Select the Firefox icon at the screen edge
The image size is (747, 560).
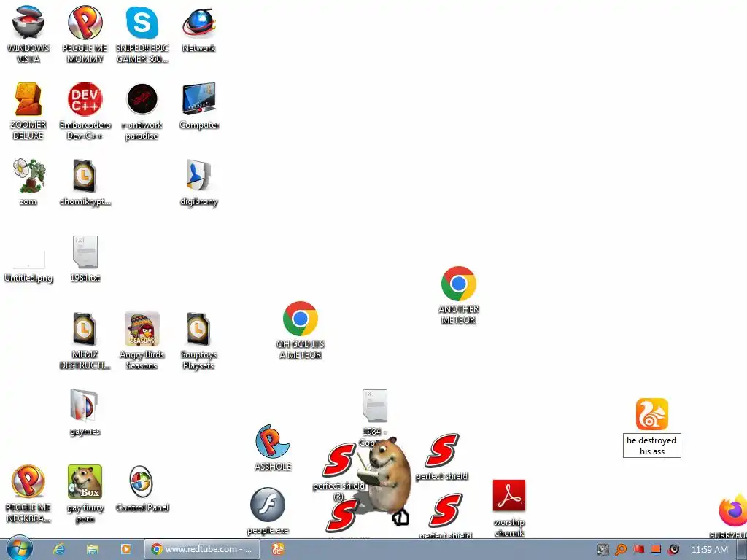pyautogui.click(x=734, y=510)
